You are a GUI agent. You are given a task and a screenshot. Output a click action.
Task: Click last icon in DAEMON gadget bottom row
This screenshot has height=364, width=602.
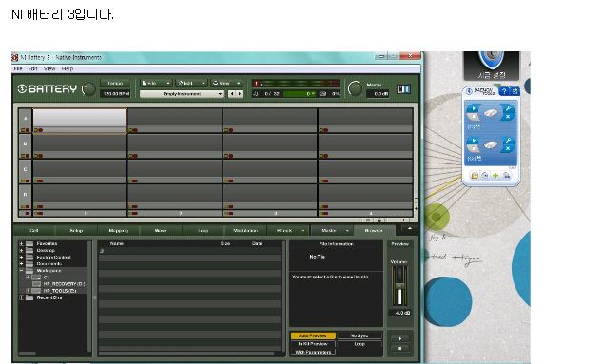click(x=506, y=176)
